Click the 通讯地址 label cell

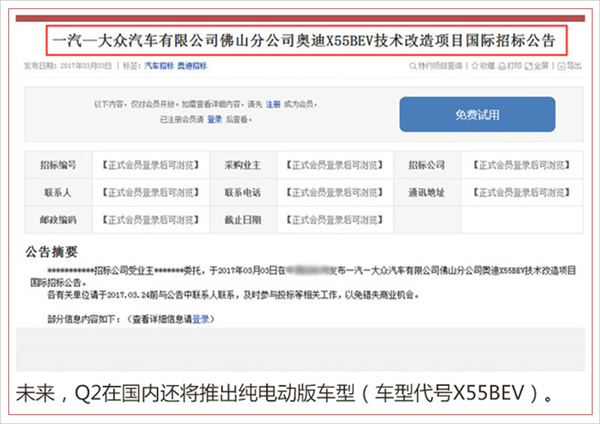(427, 192)
